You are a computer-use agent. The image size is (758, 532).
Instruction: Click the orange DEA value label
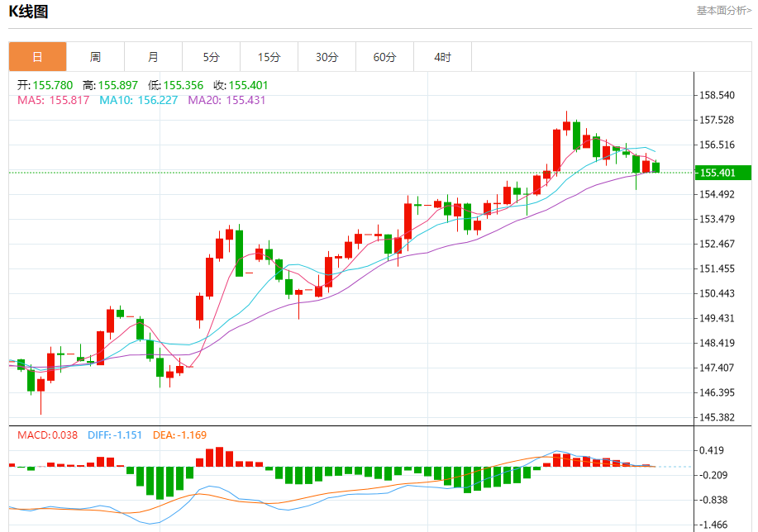(x=179, y=435)
